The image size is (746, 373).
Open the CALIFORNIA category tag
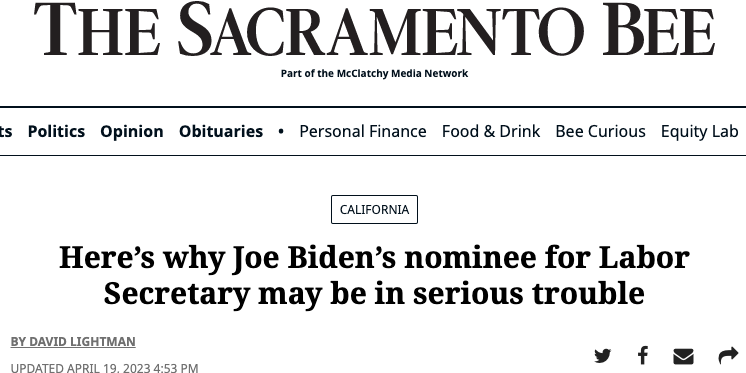(x=374, y=209)
